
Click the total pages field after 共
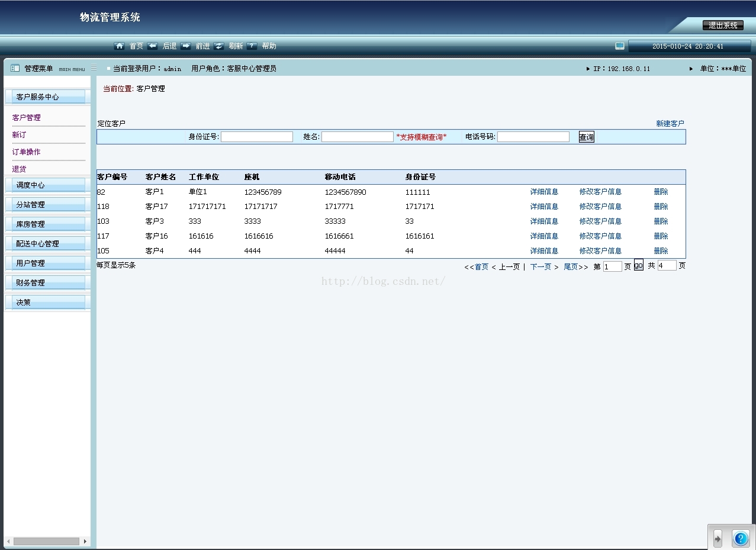[667, 266]
